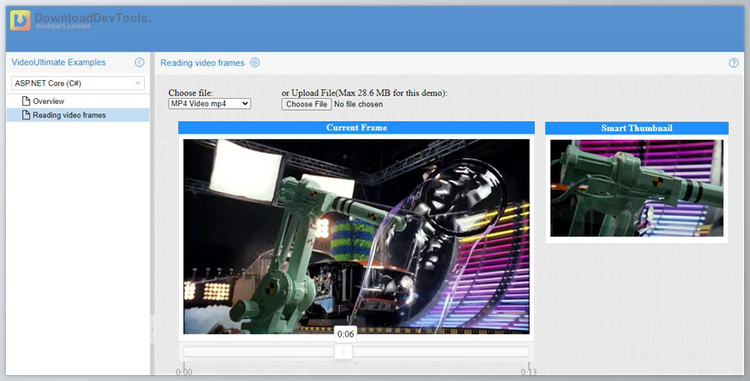The height and width of the screenshot is (381, 750).
Task: Collapse the VideoUltimate Examples sidebar panel
Action: pos(139,62)
